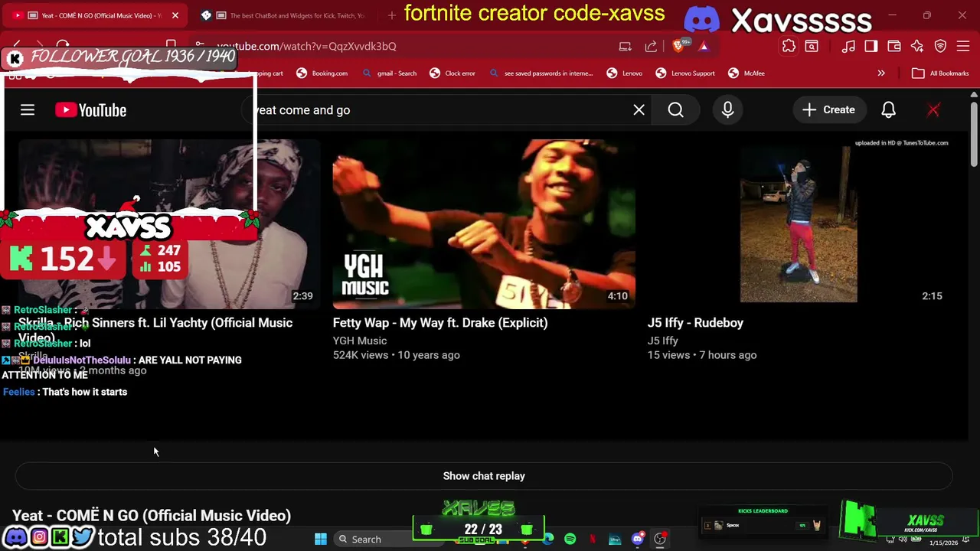Open the All Bookmarks folder
The width and height of the screenshot is (980, 551).
click(x=940, y=73)
